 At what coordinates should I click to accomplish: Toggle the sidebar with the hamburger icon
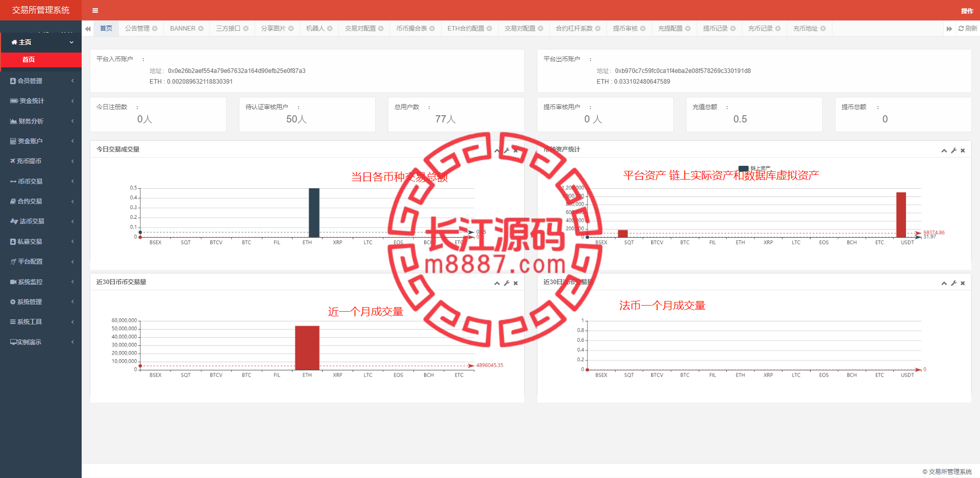95,10
